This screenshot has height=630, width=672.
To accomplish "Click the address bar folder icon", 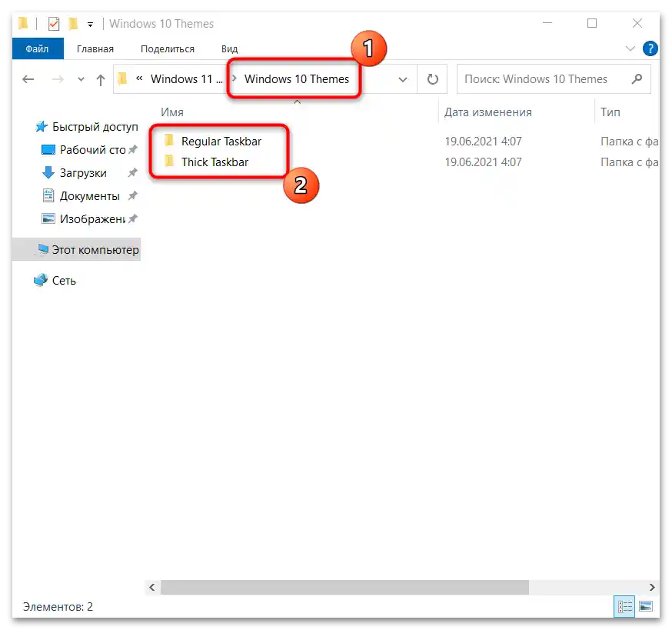I will point(122,78).
